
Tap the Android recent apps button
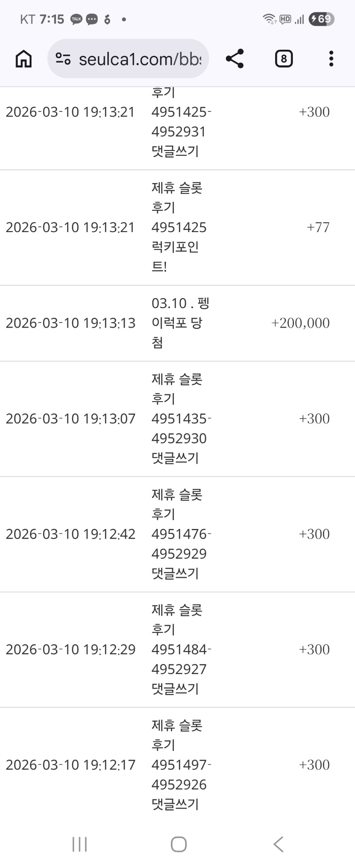pos(79,844)
